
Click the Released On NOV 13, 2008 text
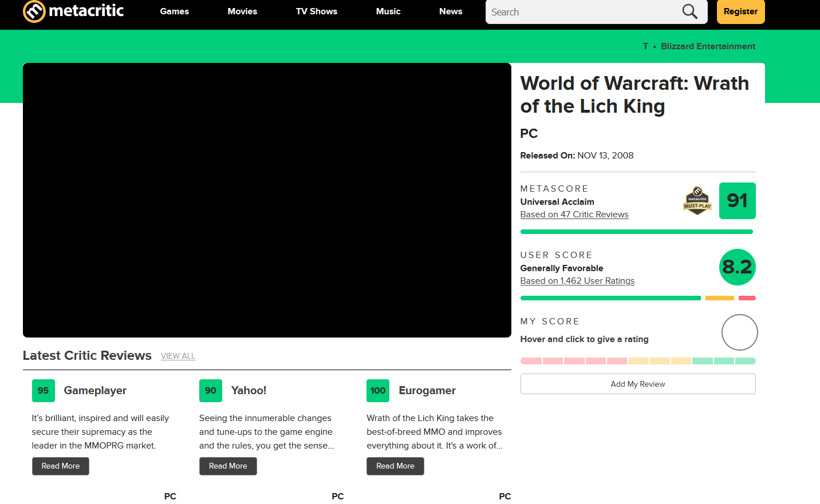(x=577, y=156)
